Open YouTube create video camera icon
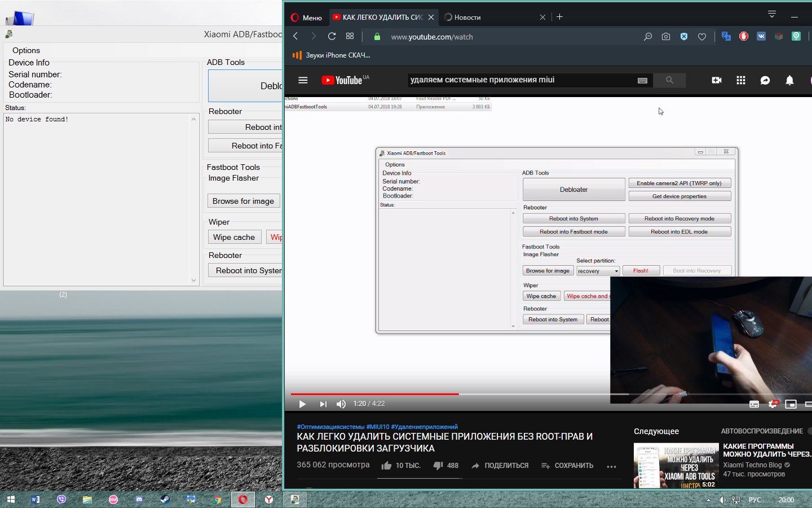 [x=717, y=80]
